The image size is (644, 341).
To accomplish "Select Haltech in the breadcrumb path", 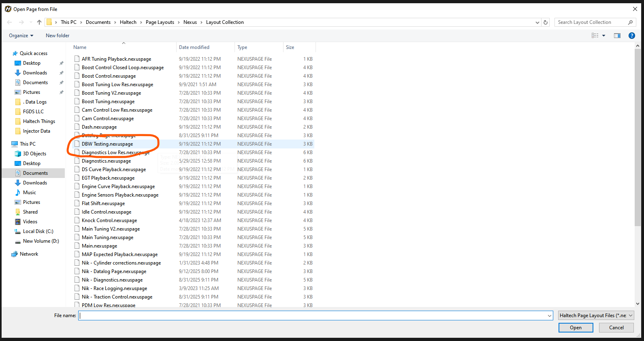I will 128,22.
